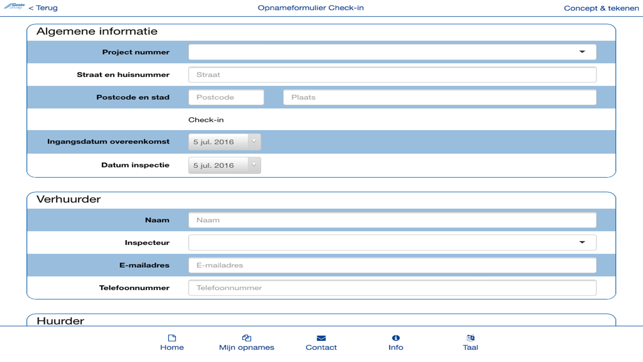The width and height of the screenshot is (643, 362).
Task: Click the company logo at top left
Action: pos(14,6)
